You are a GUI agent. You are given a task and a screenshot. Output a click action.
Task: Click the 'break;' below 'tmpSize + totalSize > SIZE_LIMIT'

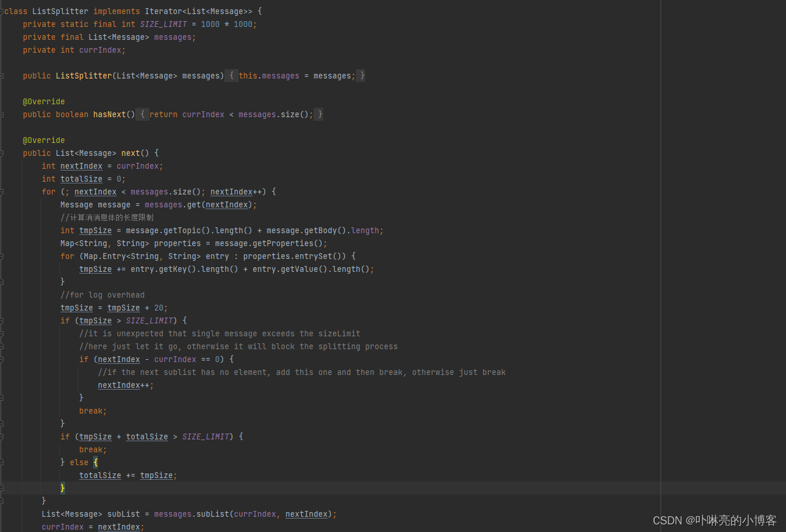click(x=93, y=449)
